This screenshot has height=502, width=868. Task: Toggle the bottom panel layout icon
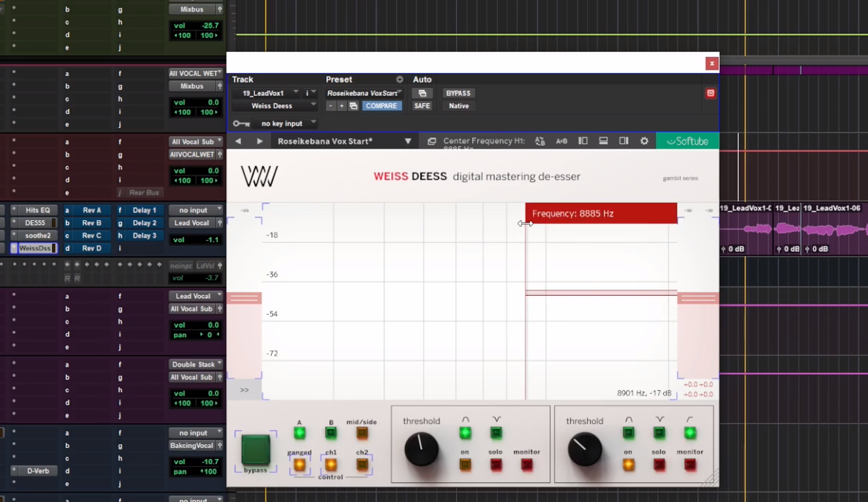pos(603,141)
